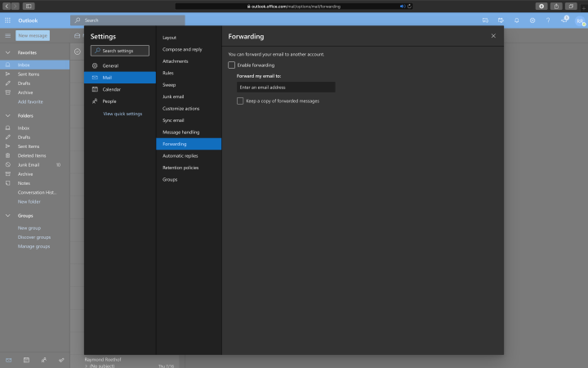Screen dimensions: 588x368
Task: Enable forwarding checkbox
Action: pyautogui.click(x=232, y=65)
